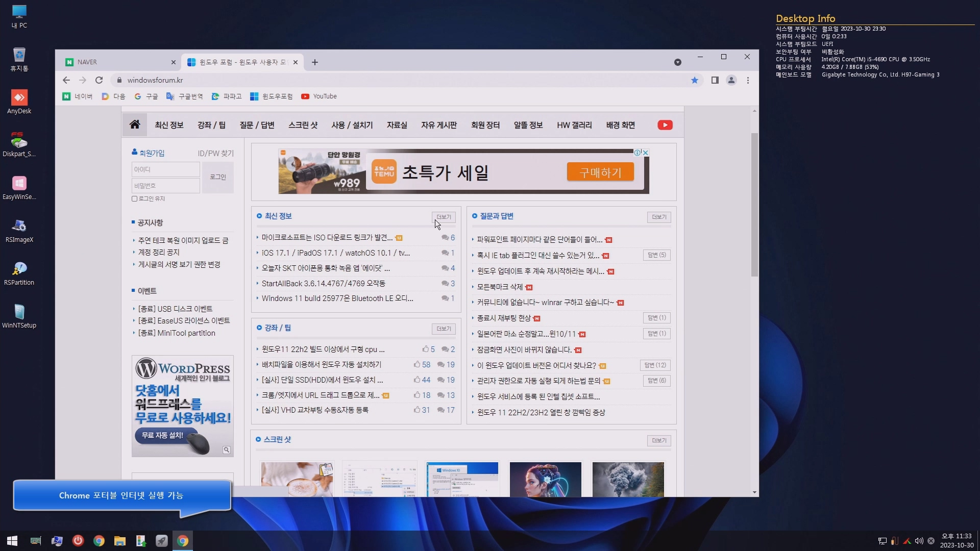Open 내 PC desktop icon
The height and width of the screenshot is (551, 980).
[x=19, y=16]
